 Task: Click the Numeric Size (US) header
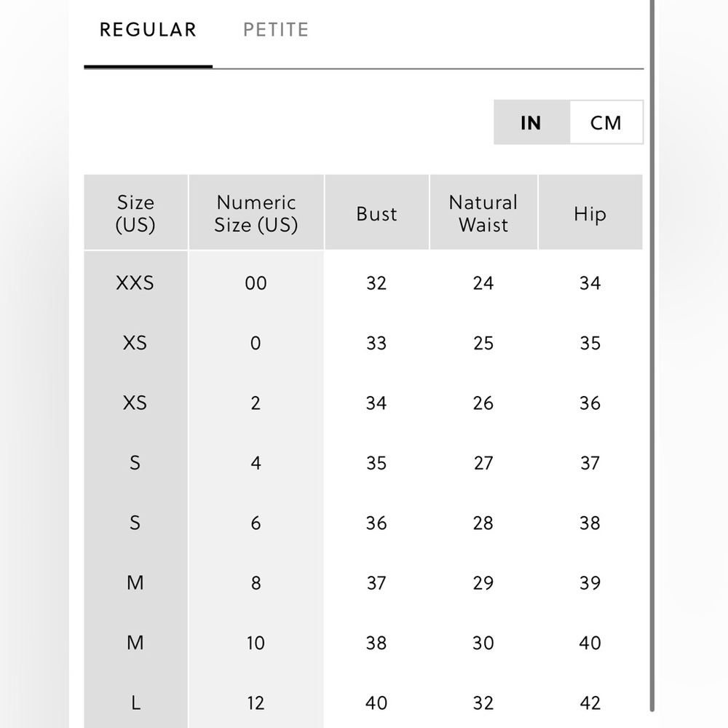pyautogui.click(x=256, y=213)
